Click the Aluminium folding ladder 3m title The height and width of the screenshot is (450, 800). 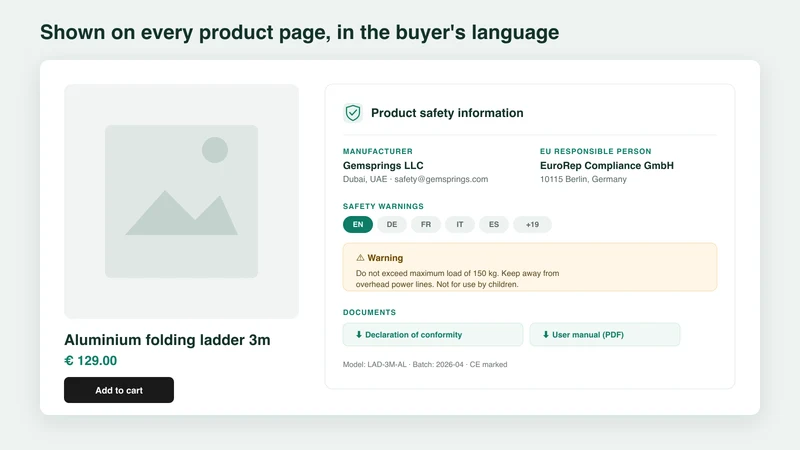167,340
